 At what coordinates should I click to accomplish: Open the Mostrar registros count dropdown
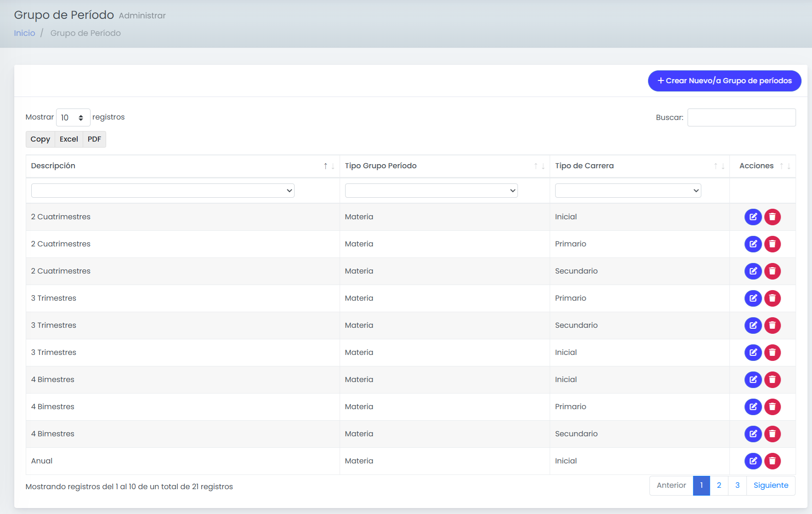coord(73,118)
